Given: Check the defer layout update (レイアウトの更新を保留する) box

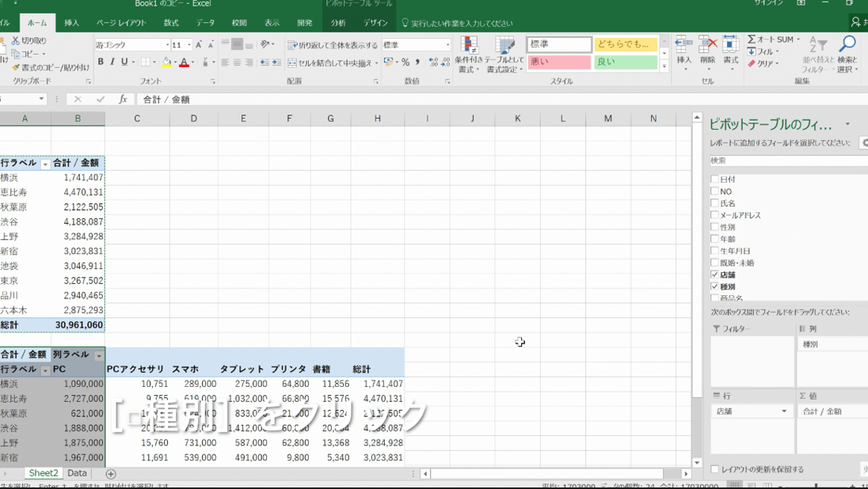Looking at the screenshot, I should click(714, 469).
